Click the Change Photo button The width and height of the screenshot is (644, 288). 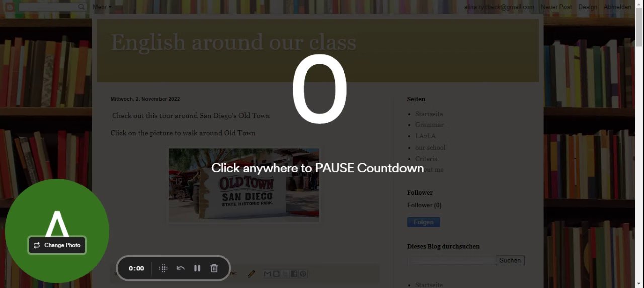pos(57,245)
